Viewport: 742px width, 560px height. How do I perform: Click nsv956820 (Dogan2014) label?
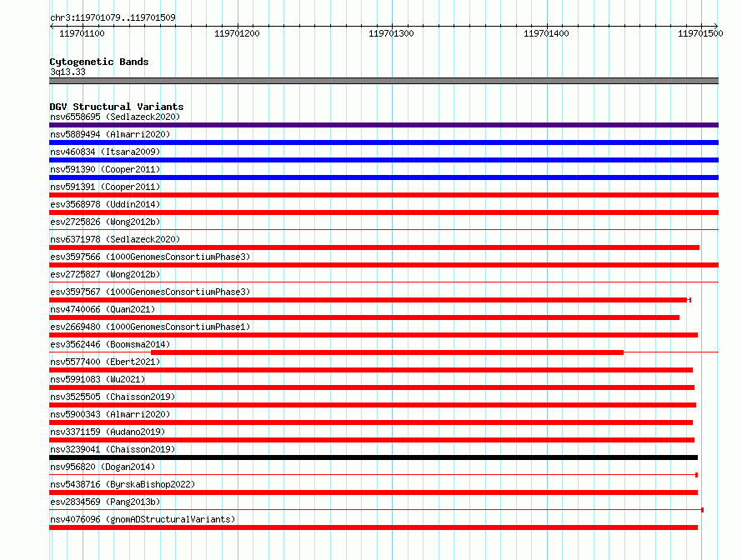pyautogui.click(x=103, y=467)
